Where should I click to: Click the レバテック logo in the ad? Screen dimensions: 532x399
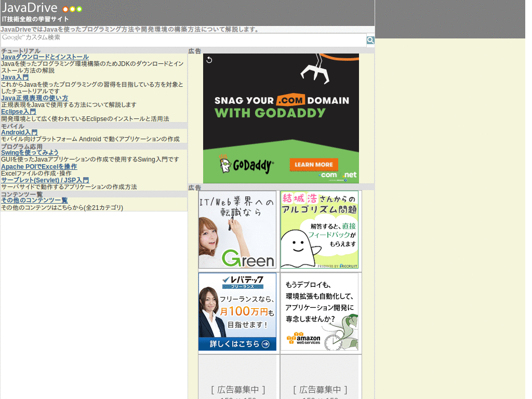(243, 282)
